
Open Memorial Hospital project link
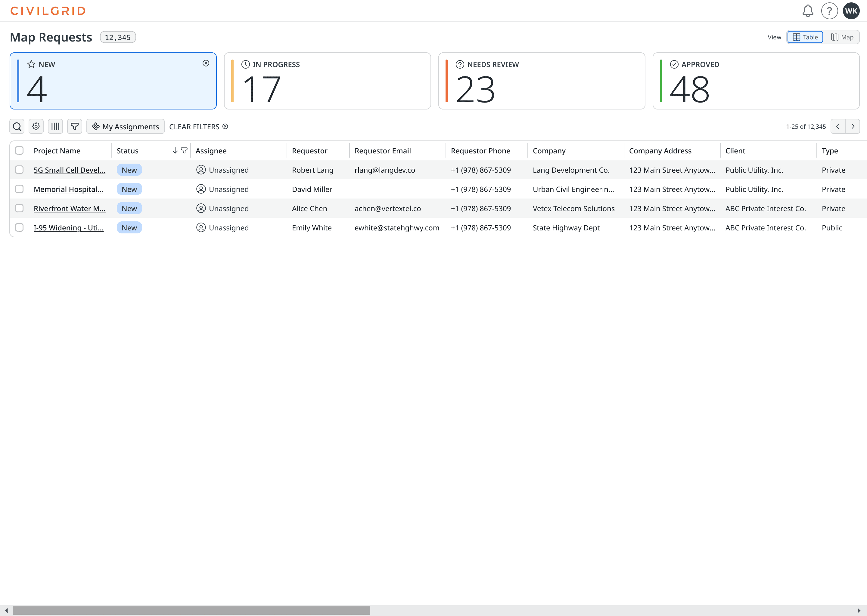click(68, 189)
